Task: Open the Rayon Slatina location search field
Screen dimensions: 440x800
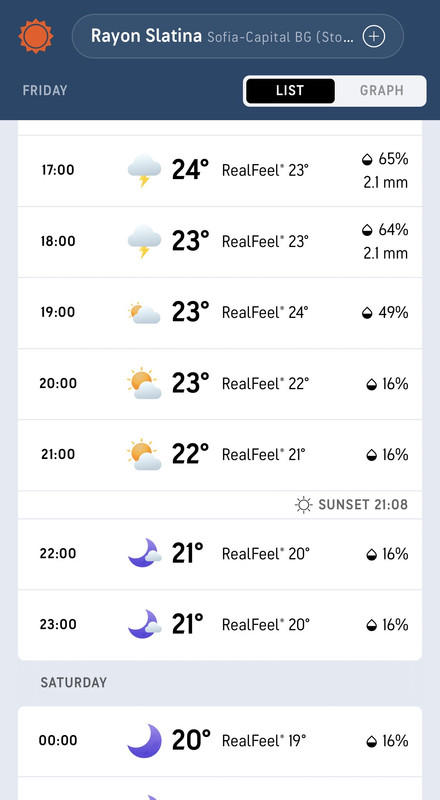Action: [x=238, y=36]
